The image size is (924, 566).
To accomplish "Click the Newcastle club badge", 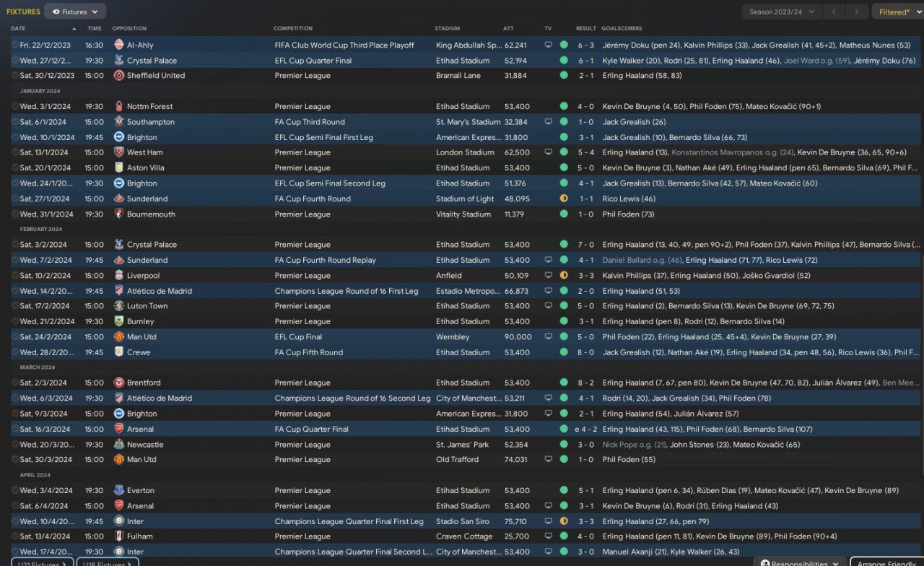I will 119,445.
